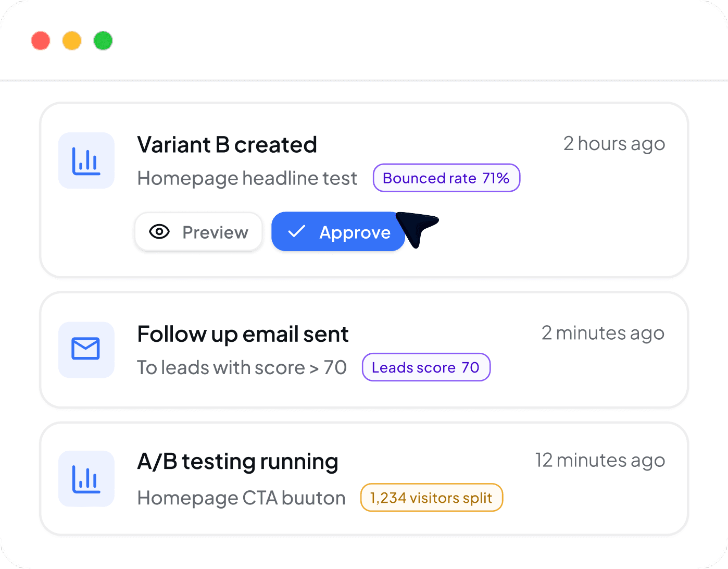Click the eye icon in Preview
This screenshot has height=569, width=728.
(159, 232)
